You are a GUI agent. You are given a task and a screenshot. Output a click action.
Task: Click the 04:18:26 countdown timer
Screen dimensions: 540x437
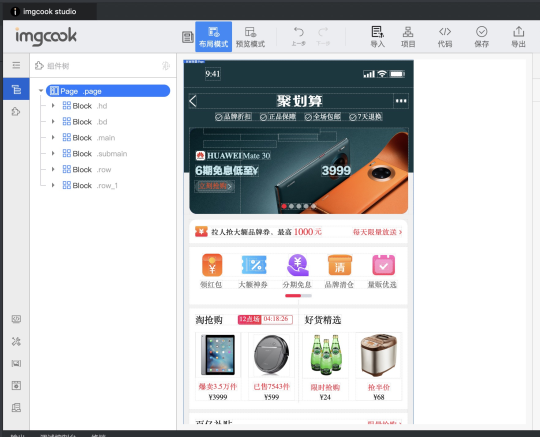coord(277,319)
